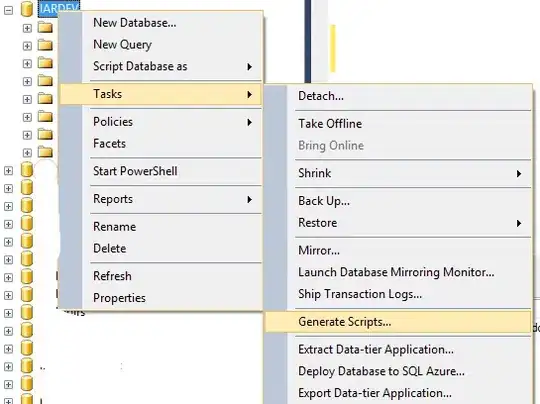Open the Policies submenu arrow

coord(249,122)
